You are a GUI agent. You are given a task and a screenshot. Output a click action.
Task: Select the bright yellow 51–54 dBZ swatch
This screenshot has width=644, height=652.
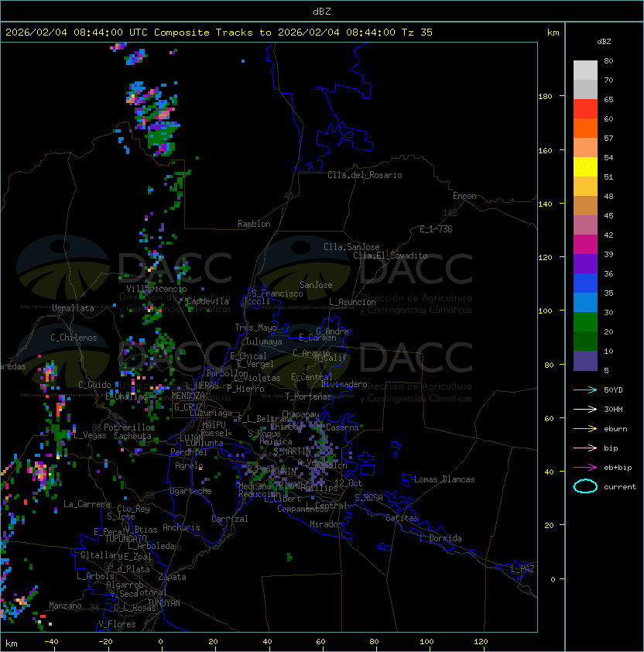pyautogui.click(x=585, y=167)
